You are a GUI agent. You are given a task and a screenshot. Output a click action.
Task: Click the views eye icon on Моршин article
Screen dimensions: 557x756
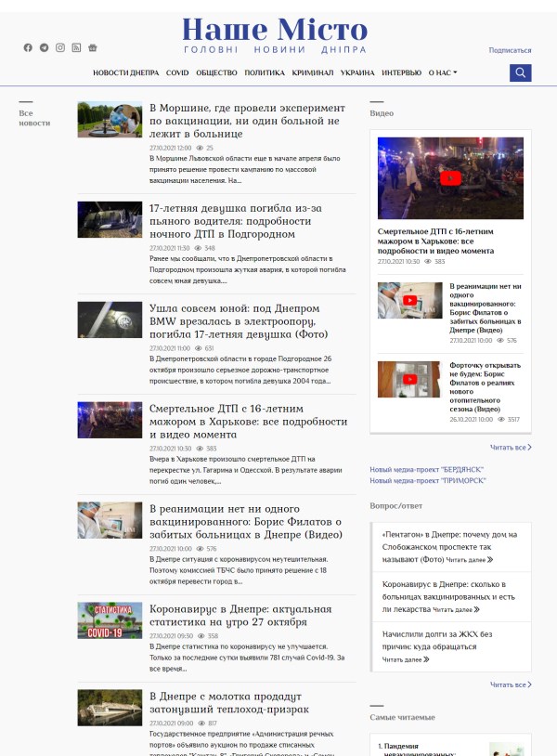click(x=200, y=148)
